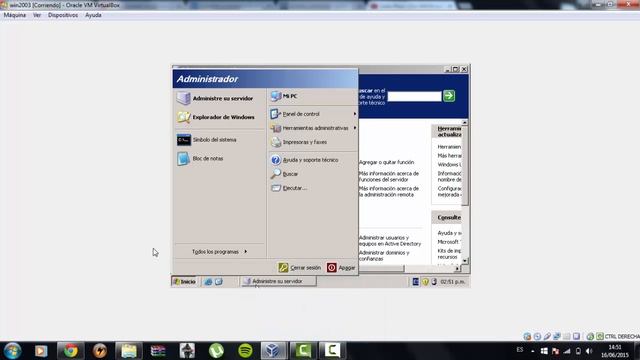This screenshot has height=360, width=640.
Task: Click the green search go arrow
Action: pyautogui.click(x=449, y=96)
